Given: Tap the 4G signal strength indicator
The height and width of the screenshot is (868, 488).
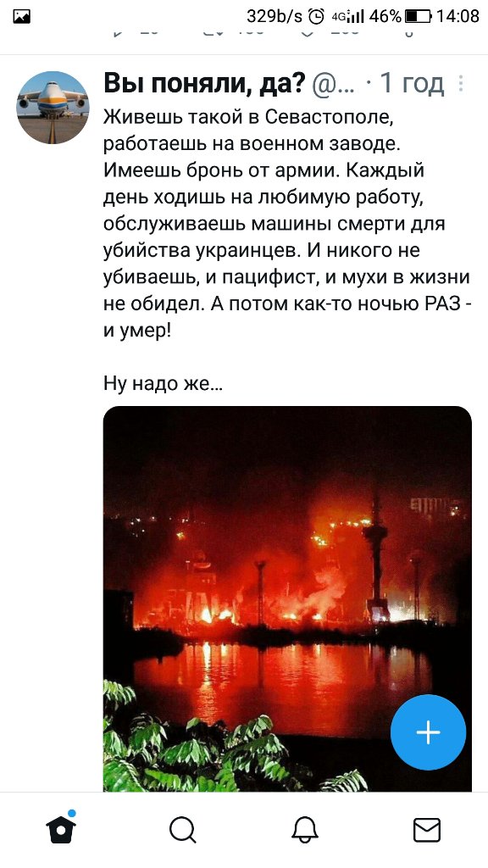Looking at the screenshot, I should click(347, 17).
